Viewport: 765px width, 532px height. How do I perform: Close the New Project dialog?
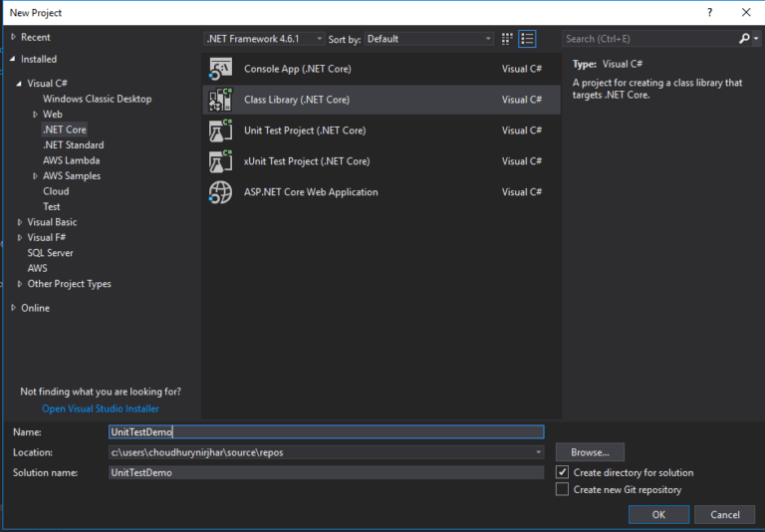[x=746, y=13]
